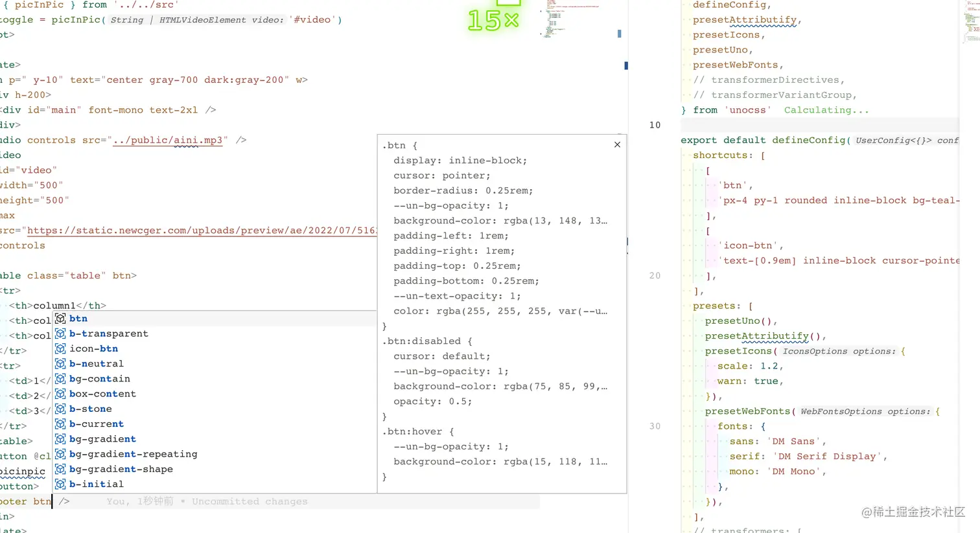Select the 'b-stone' completion item
980x533 pixels.
tap(215, 409)
